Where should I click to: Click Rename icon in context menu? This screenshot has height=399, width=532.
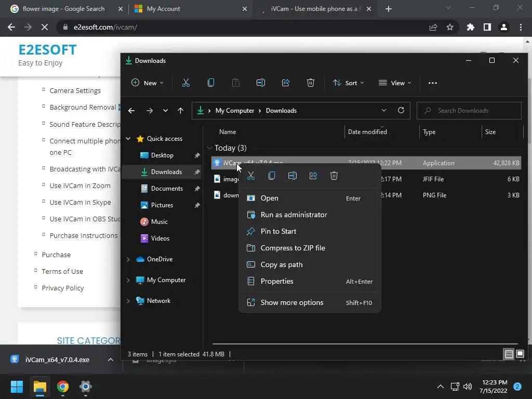(292, 176)
